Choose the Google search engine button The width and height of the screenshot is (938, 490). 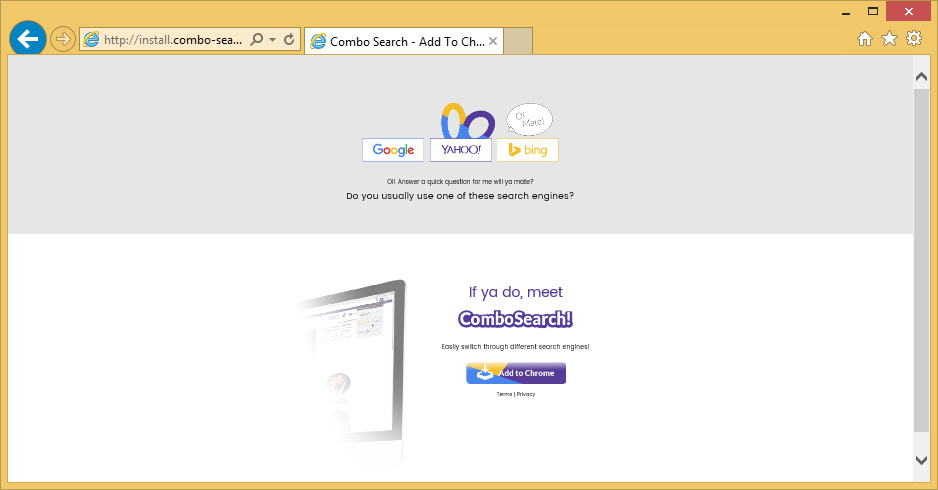pyautogui.click(x=393, y=150)
